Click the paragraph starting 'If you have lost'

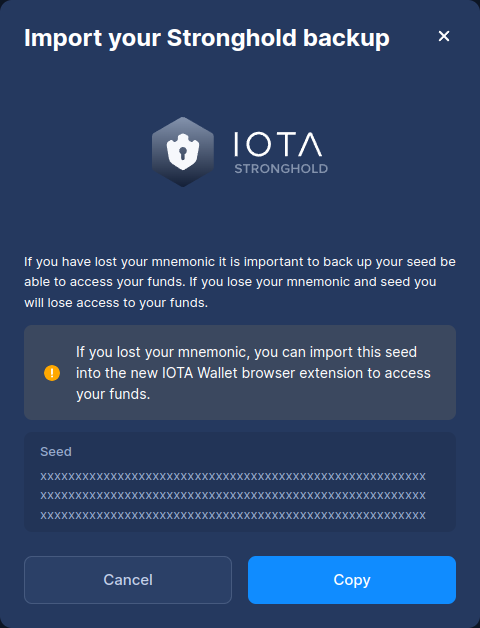pos(240,282)
